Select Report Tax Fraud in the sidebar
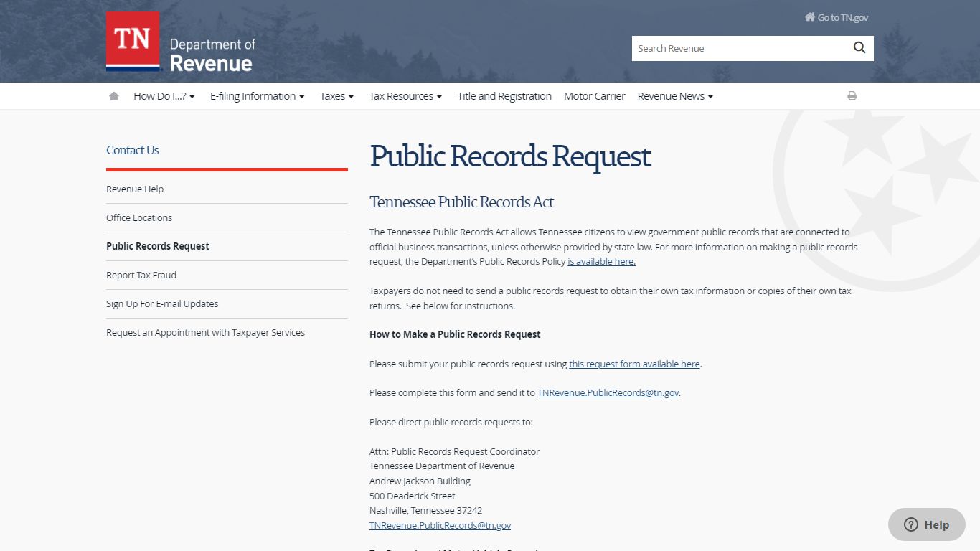This screenshot has width=980, height=551. point(141,275)
